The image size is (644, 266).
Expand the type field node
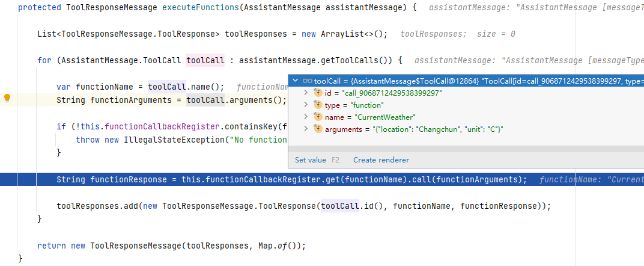pos(306,105)
